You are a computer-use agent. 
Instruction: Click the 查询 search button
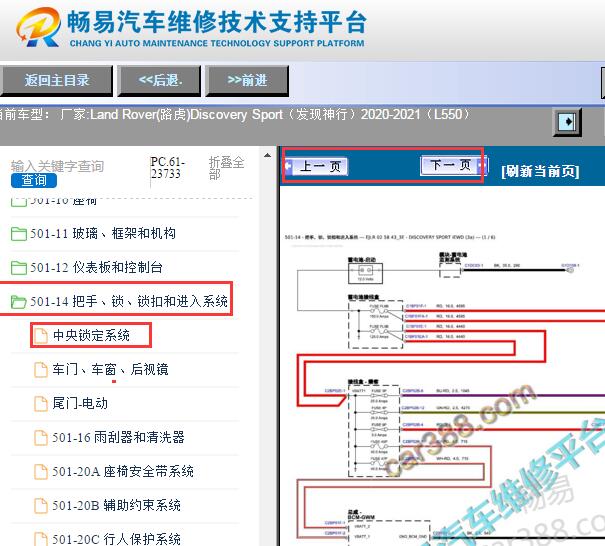click(34, 180)
